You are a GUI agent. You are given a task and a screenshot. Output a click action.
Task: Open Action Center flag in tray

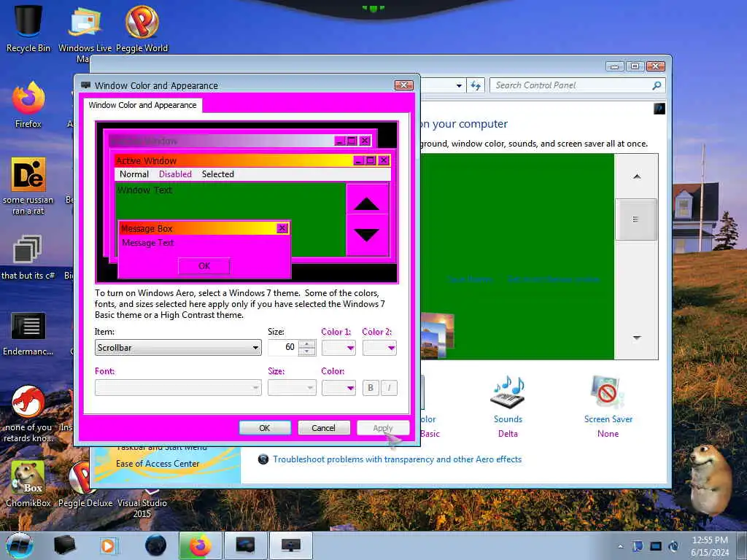click(x=638, y=546)
